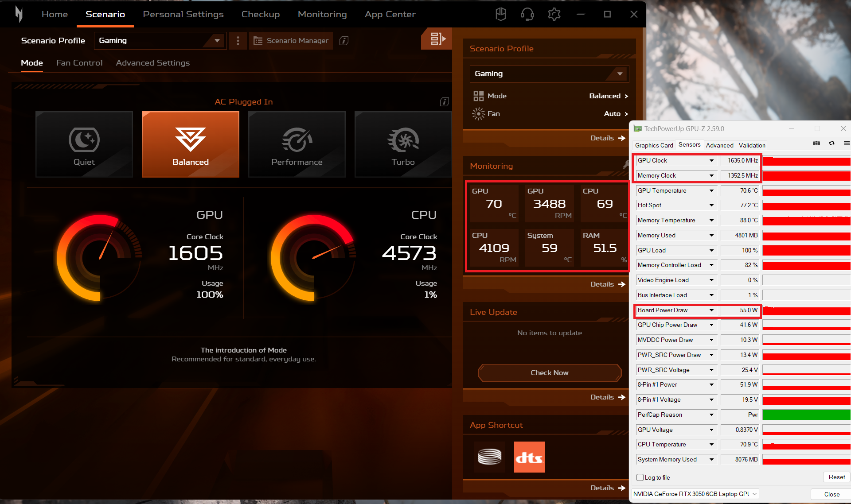Open Details under Live Update
Viewport: 851px width, 504px height.
[608, 397]
